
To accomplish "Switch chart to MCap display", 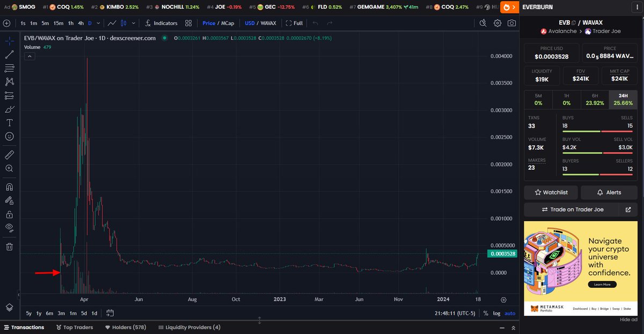I will coord(228,23).
